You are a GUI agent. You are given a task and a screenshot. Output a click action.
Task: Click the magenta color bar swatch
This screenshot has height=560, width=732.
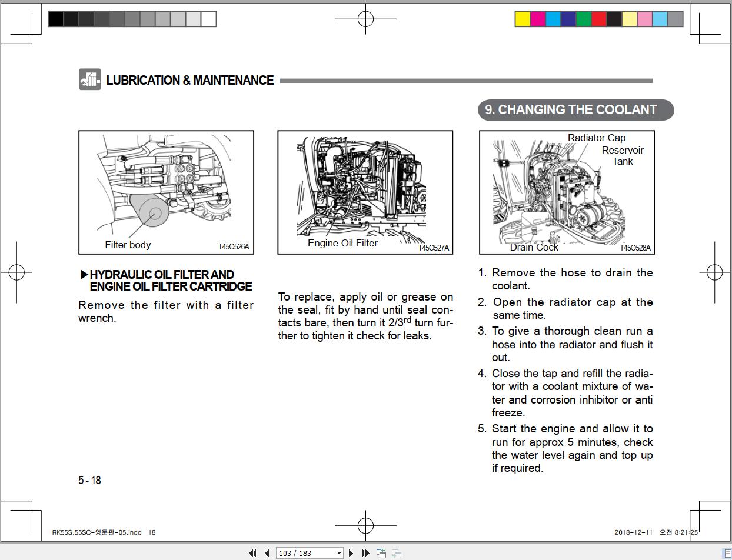tap(537, 18)
